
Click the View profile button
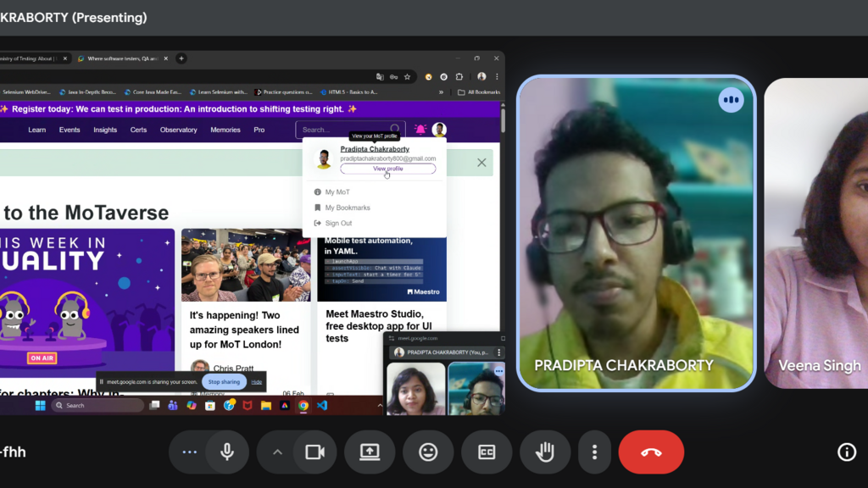387,169
